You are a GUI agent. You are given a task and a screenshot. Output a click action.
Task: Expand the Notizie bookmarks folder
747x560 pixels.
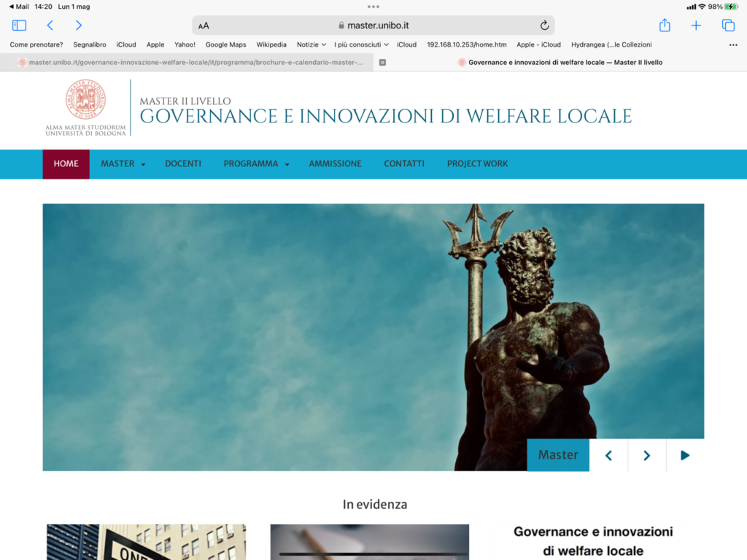click(311, 44)
